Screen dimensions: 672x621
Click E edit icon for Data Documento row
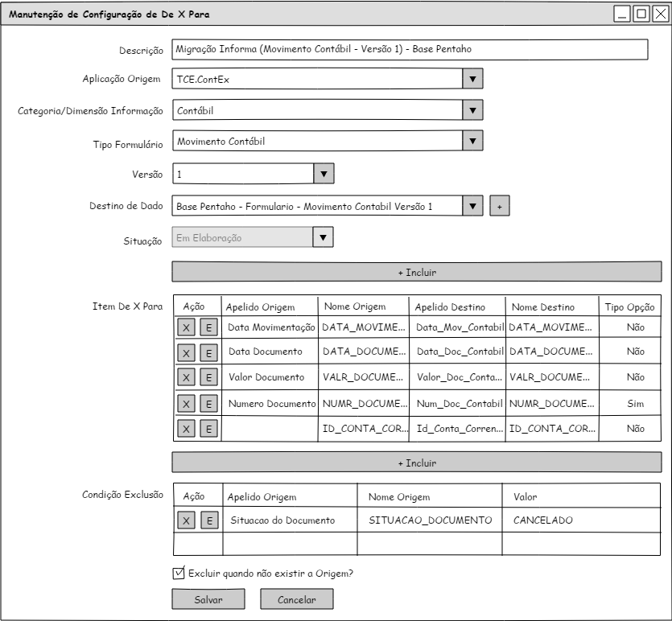[x=208, y=352]
